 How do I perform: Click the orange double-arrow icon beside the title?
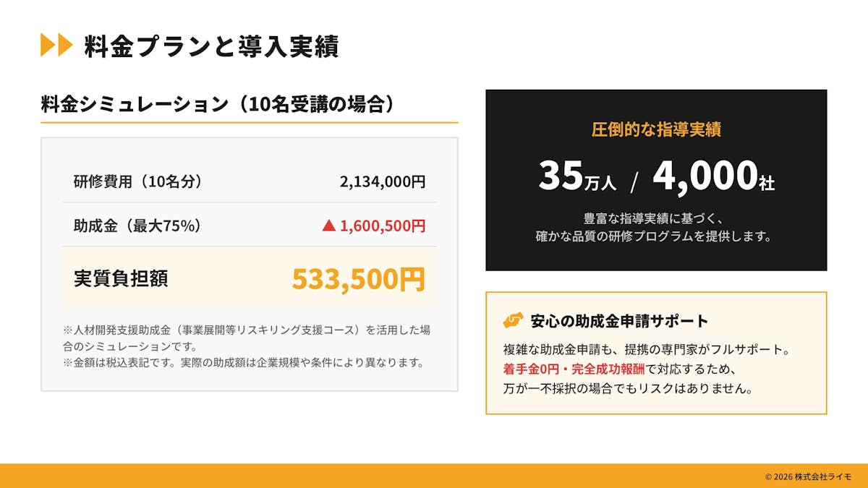click(x=56, y=46)
